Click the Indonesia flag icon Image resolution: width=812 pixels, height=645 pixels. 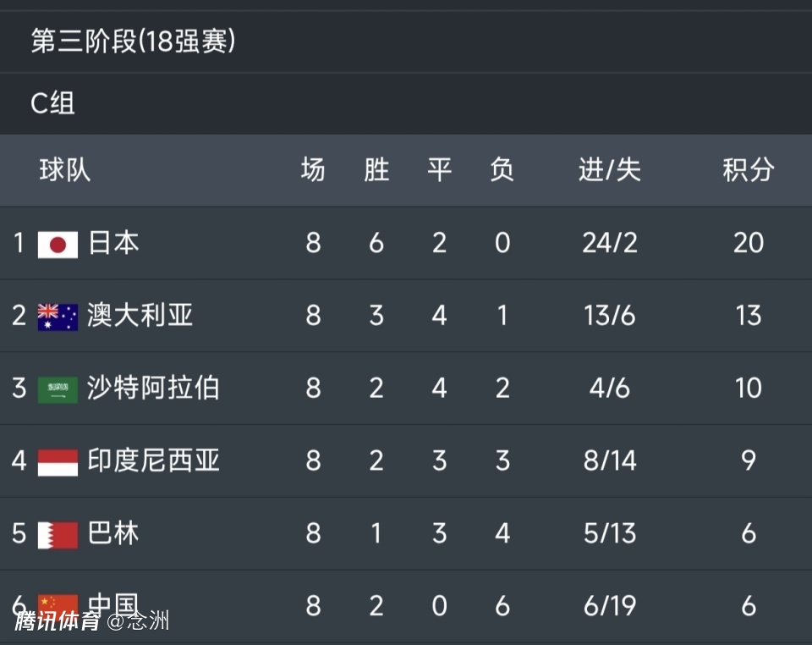[x=58, y=462]
